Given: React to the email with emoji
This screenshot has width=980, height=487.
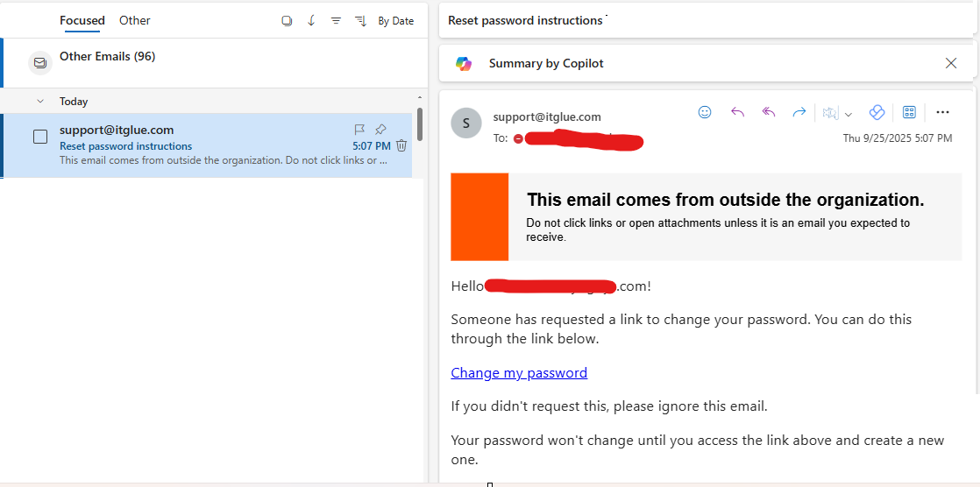Looking at the screenshot, I should 705,112.
